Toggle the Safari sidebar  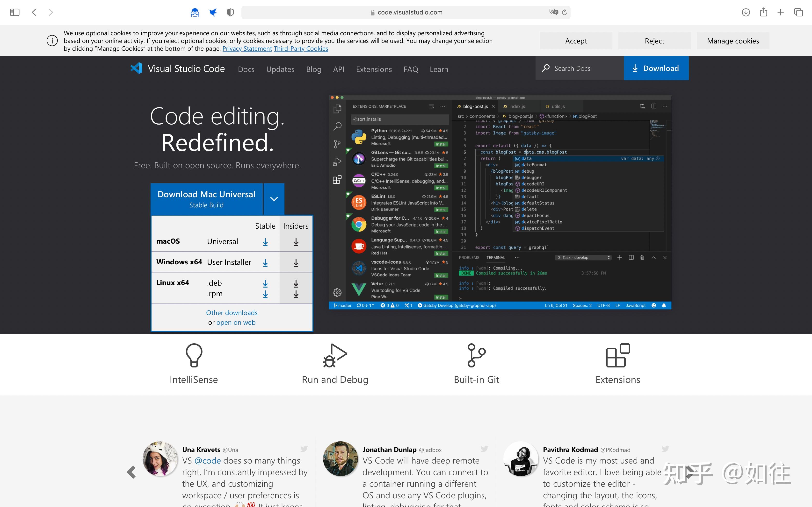tap(14, 12)
